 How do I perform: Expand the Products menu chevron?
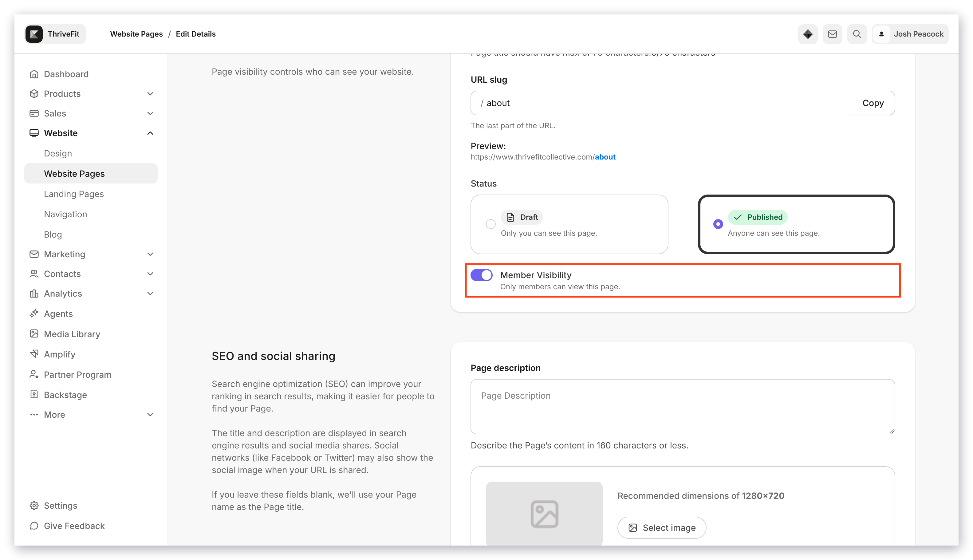(x=150, y=93)
